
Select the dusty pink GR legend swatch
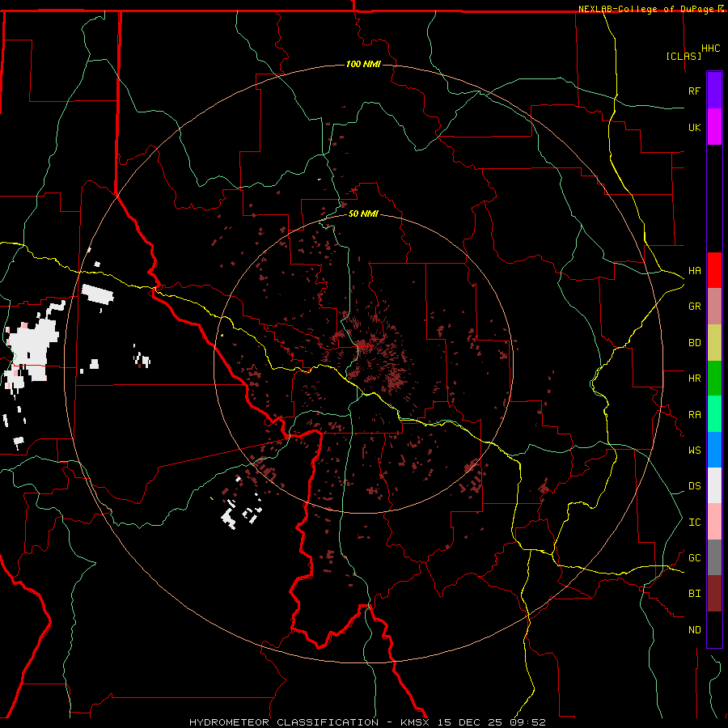714,306
